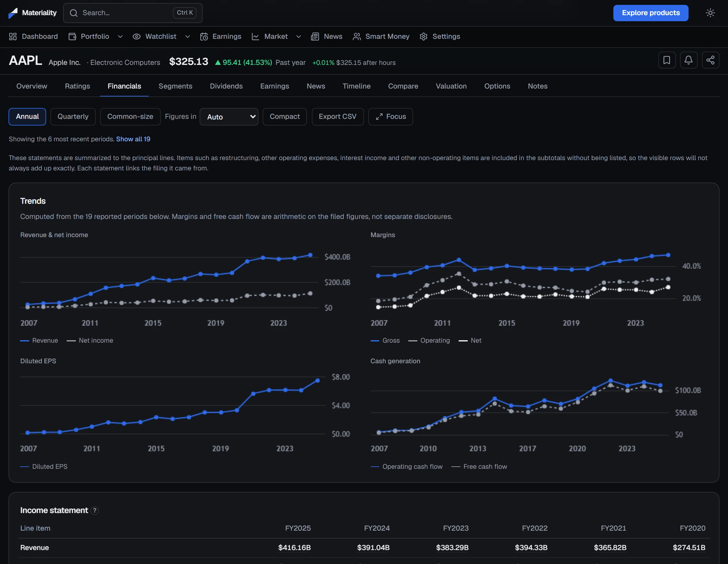Select the Annual period toggle
The width and height of the screenshot is (728, 564).
pyautogui.click(x=27, y=117)
